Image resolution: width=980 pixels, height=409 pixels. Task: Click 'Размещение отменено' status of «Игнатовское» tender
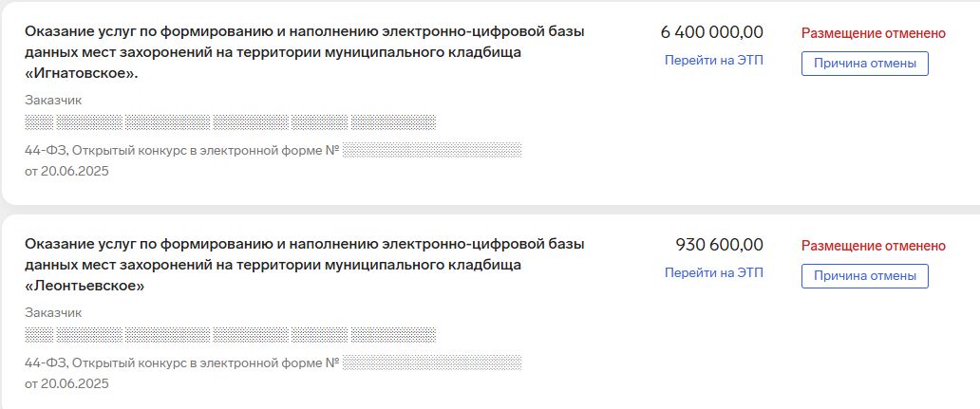pos(874,33)
